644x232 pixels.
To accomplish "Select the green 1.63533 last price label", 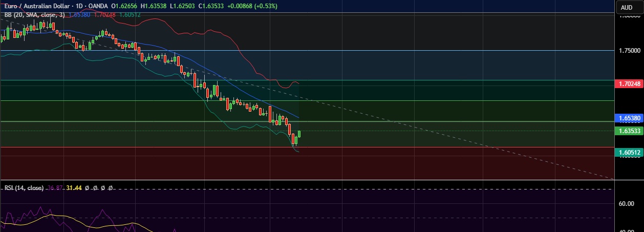I will point(629,131).
